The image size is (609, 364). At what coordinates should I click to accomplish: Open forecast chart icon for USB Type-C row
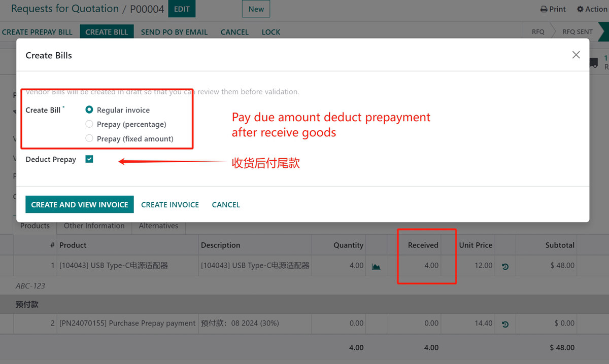click(376, 266)
